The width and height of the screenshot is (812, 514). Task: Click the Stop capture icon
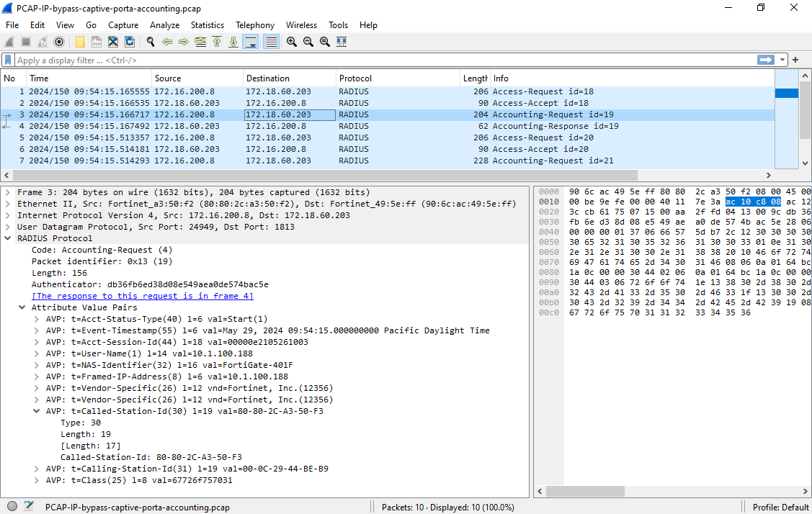pyautogui.click(x=24, y=42)
